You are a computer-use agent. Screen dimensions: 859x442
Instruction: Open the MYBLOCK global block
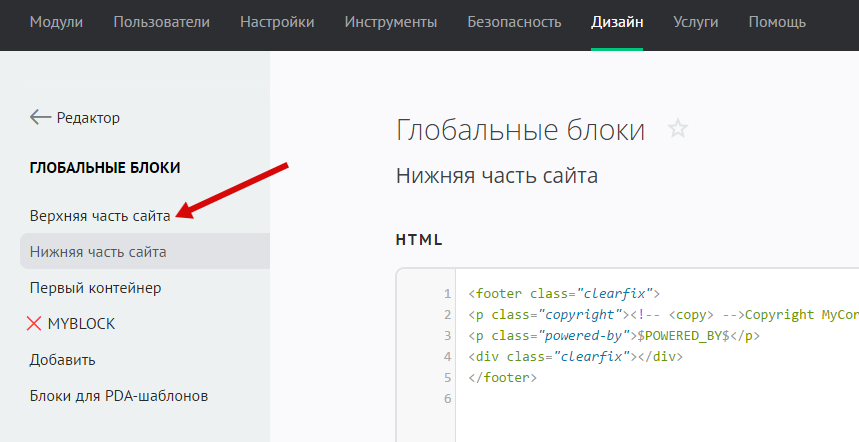[x=82, y=324]
